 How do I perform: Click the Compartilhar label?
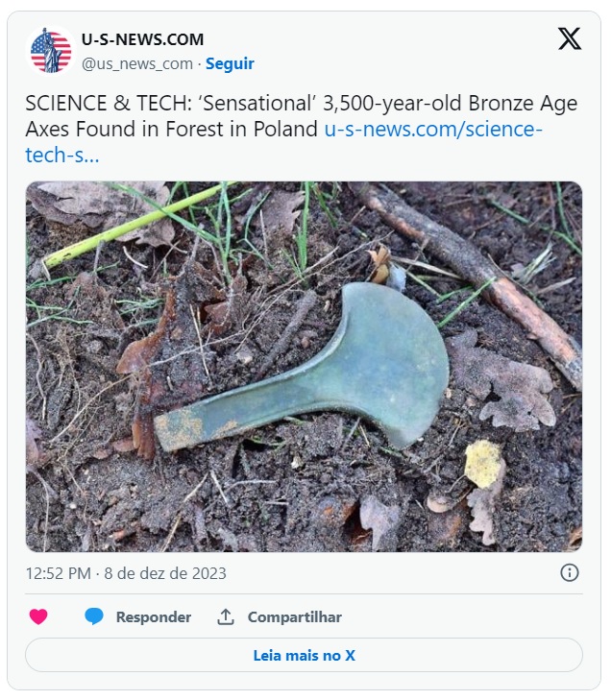click(x=295, y=616)
